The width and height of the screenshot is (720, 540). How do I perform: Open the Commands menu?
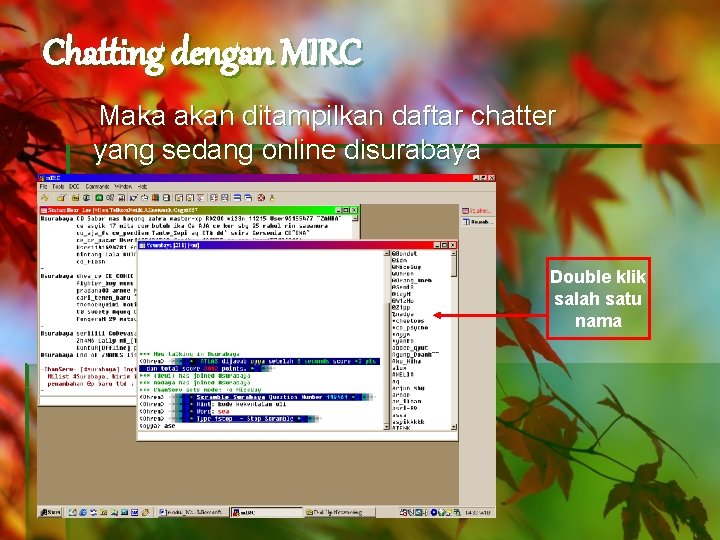(97, 186)
